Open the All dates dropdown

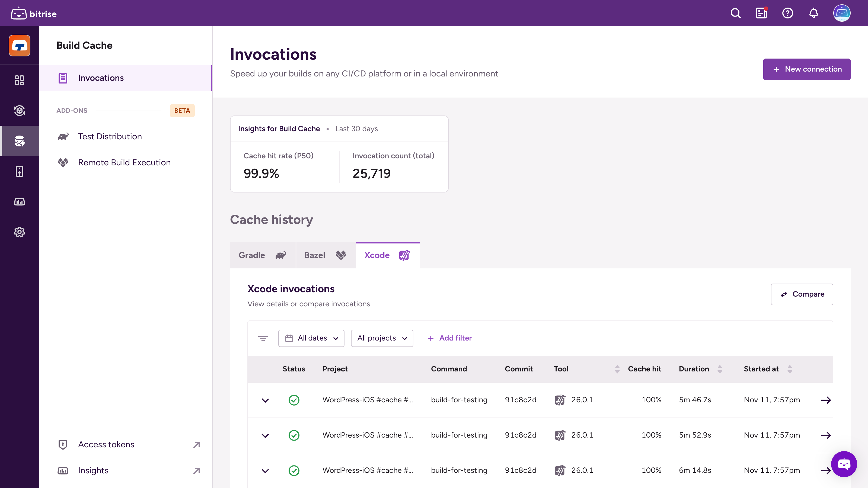tap(311, 338)
